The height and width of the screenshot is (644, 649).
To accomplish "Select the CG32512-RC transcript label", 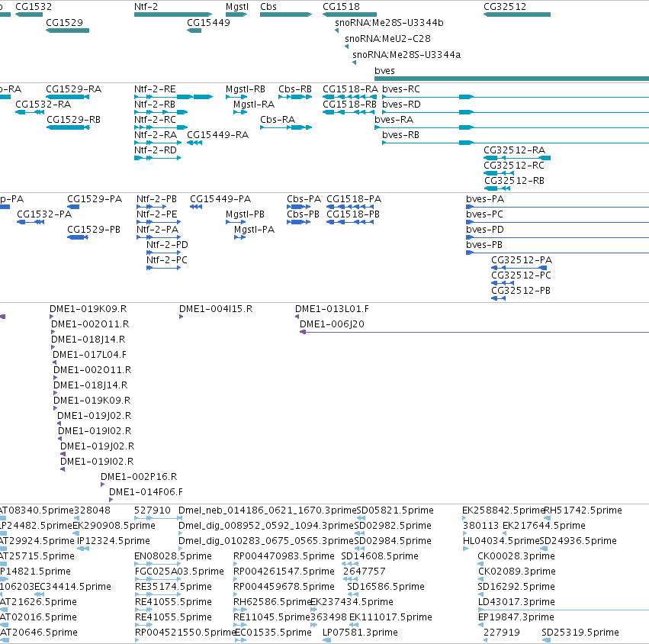I will [x=514, y=166].
